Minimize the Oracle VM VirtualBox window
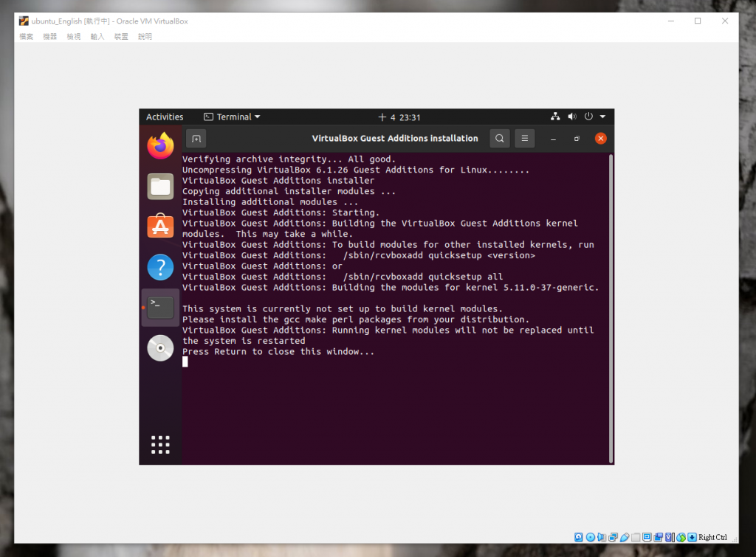The height and width of the screenshot is (557, 756). click(670, 21)
